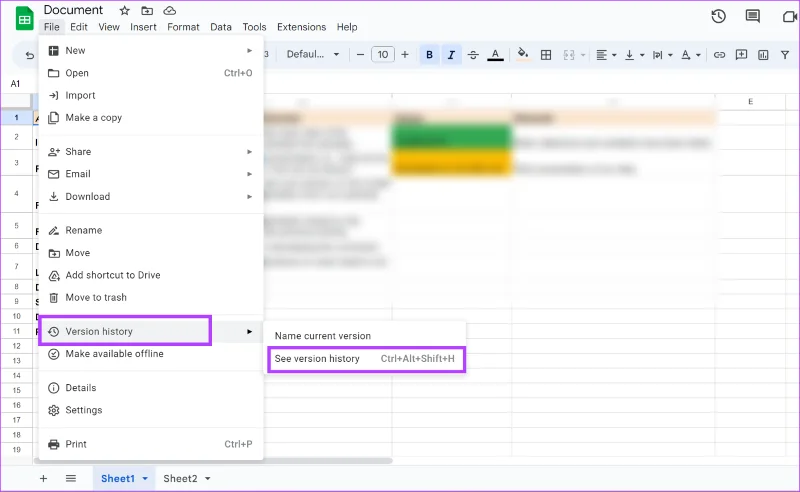Expand the Download submenu
Image resolution: width=800 pixels, height=492 pixels.
pyautogui.click(x=151, y=196)
